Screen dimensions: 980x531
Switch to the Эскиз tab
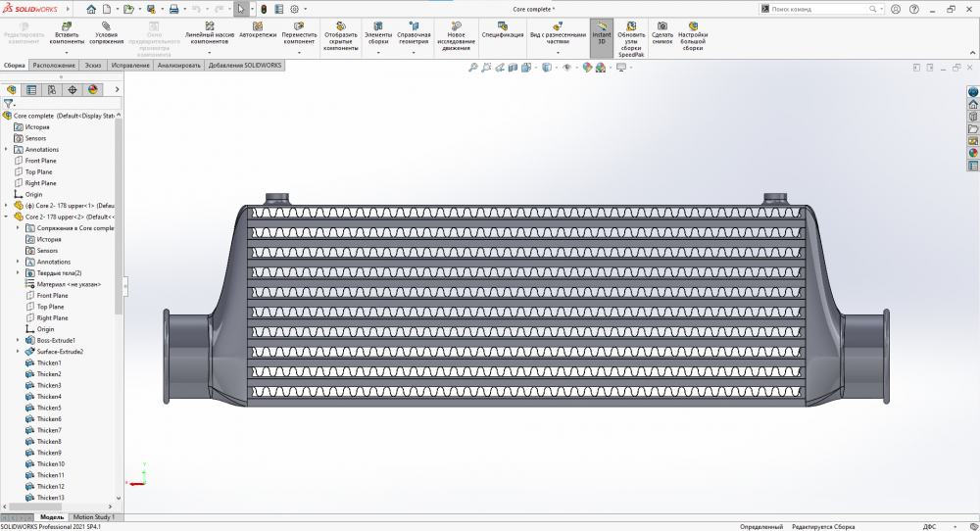point(92,65)
